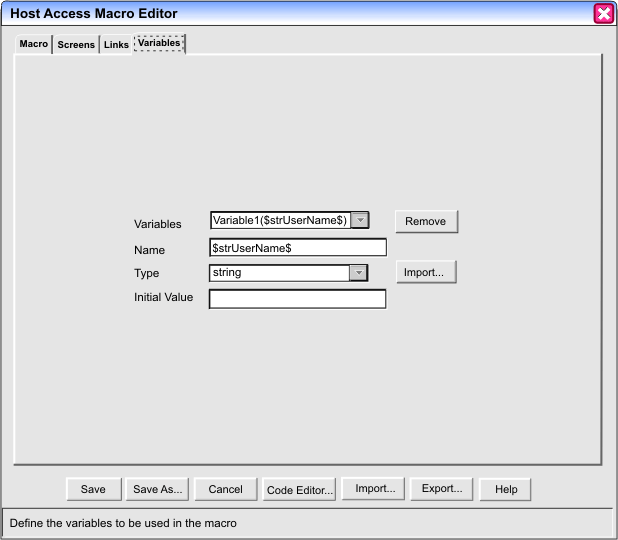Open the Code Editor
618x540 pixels.
click(x=299, y=490)
